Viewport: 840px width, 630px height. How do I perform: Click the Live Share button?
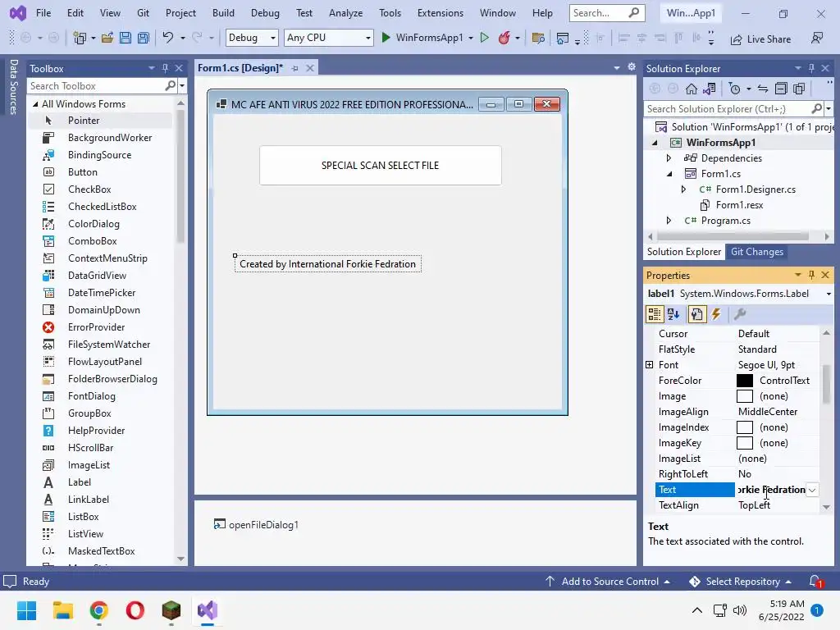(x=760, y=39)
